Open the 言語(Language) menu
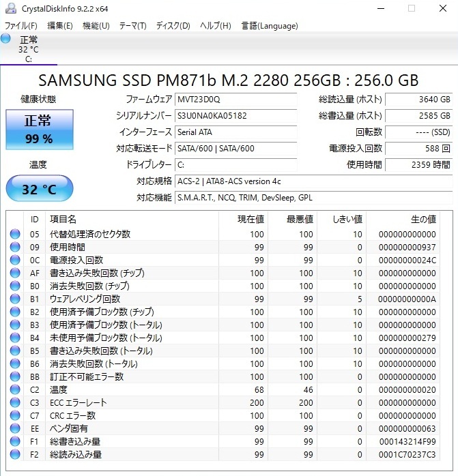The width and height of the screenshot is (458, 476). [x=270, y=26]
